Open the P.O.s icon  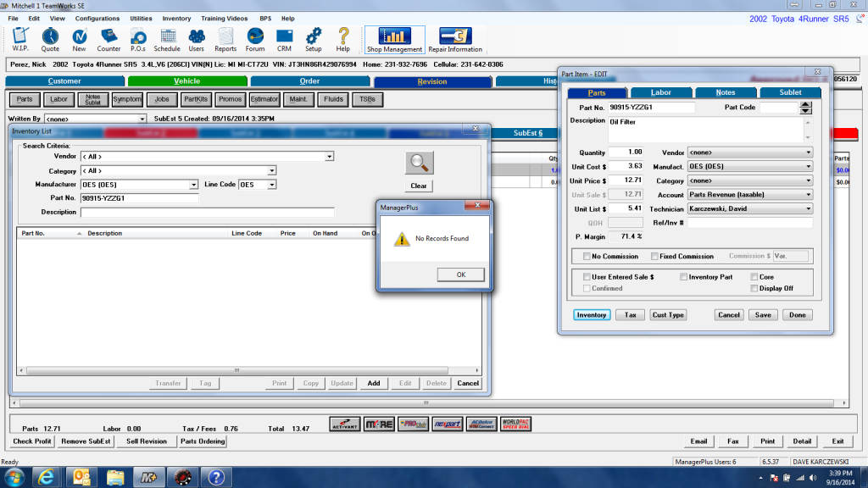(138, 39)
